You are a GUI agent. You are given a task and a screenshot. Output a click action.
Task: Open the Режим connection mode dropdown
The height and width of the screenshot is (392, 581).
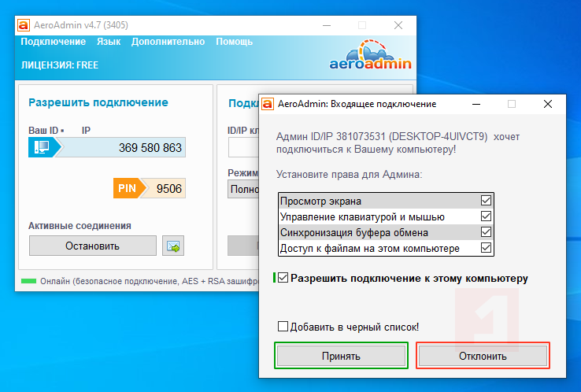point(243,189)
